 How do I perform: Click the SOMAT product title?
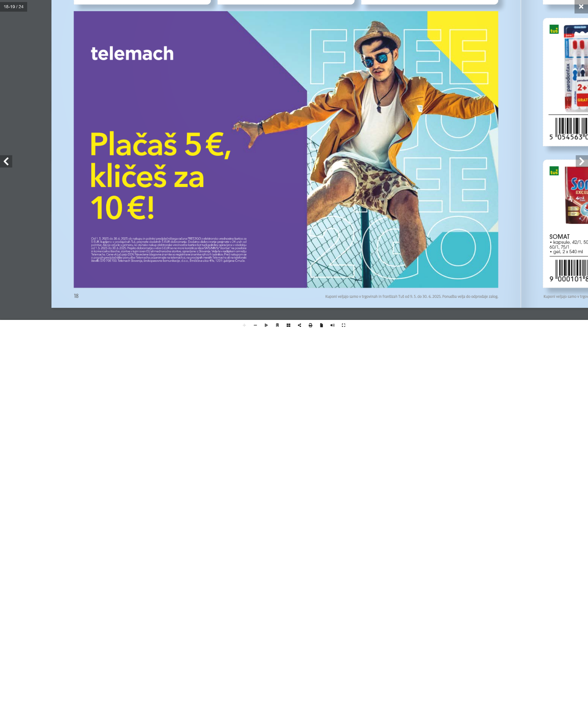point(559,237)
